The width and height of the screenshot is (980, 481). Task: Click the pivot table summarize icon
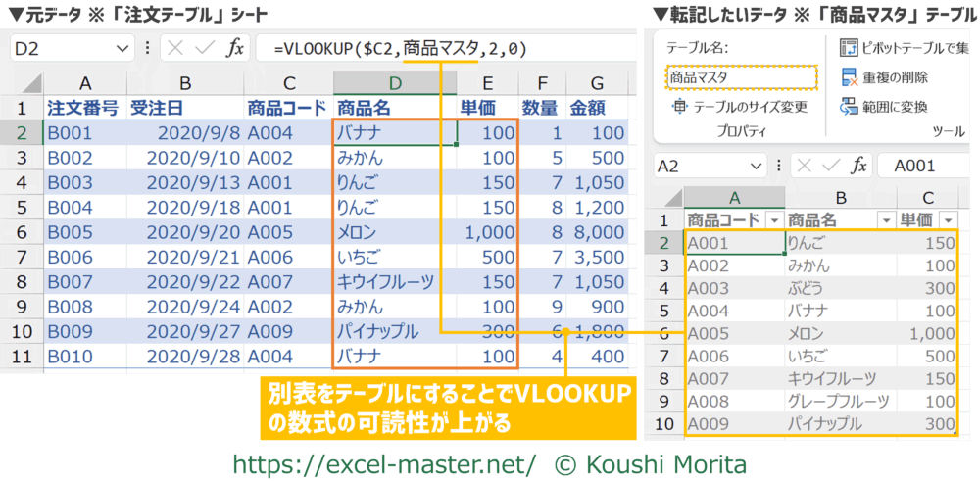click(849, 47)
